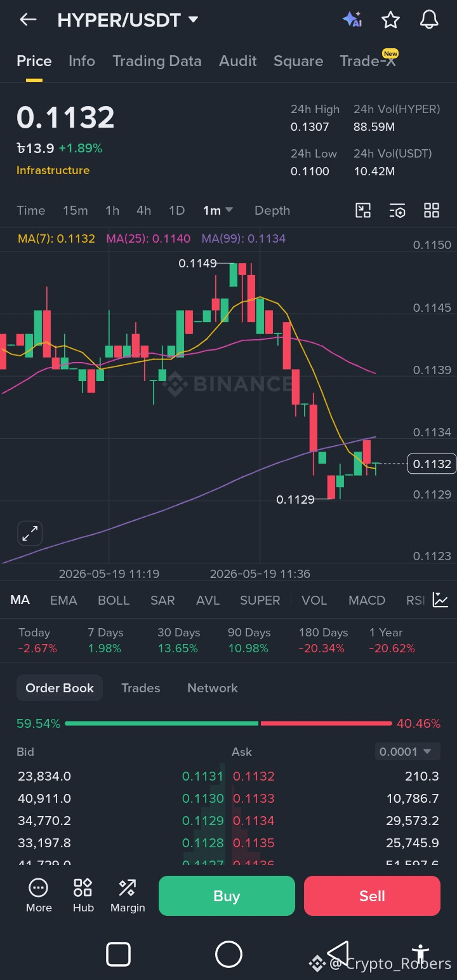
Task: Open the More menu icon
Action: 39,896
